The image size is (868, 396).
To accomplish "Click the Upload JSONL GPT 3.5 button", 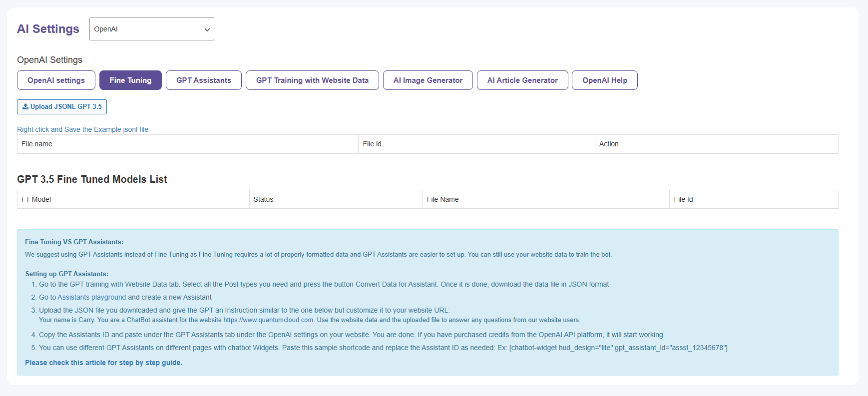I will click(62, 106).
